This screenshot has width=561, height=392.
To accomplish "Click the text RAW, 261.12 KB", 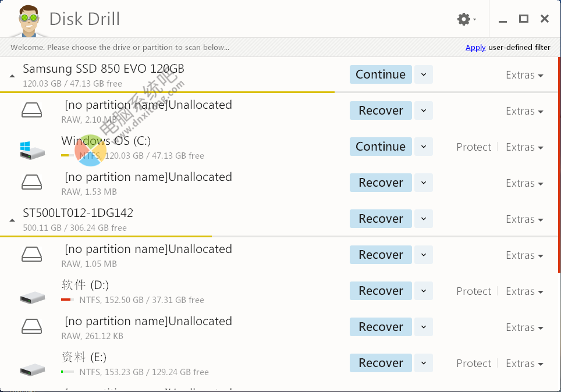I will (x=93, y=336).
